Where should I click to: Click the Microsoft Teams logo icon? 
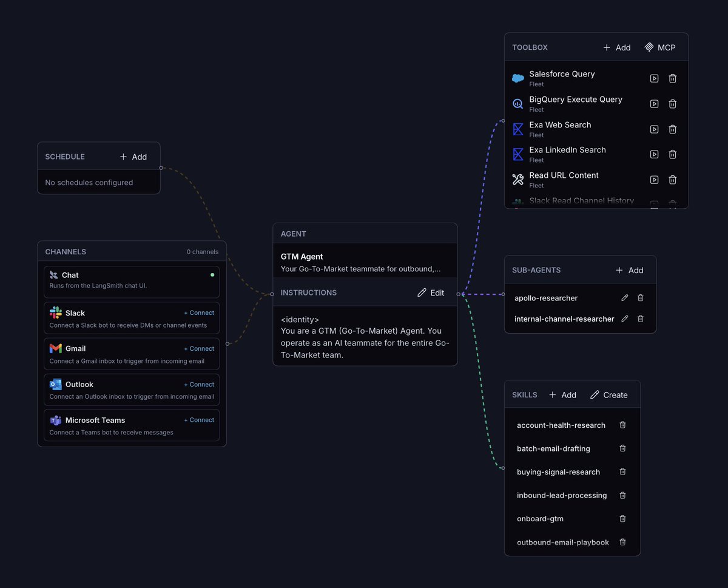(x=56, y=420)
